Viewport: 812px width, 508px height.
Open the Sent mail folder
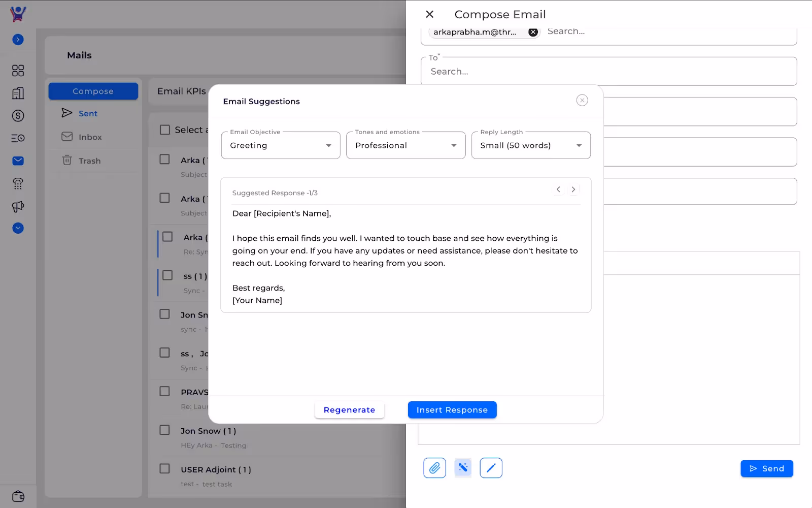point(88,114)
